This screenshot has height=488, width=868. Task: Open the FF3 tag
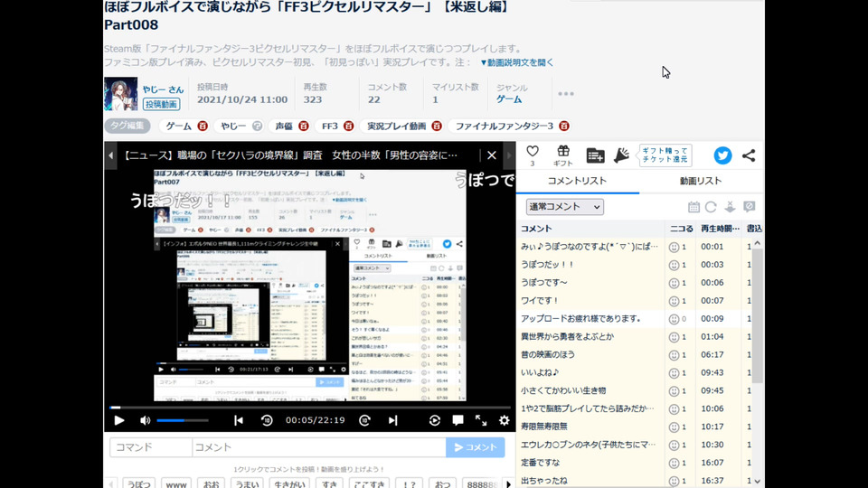pyautogui.click(x=330, y=127)
